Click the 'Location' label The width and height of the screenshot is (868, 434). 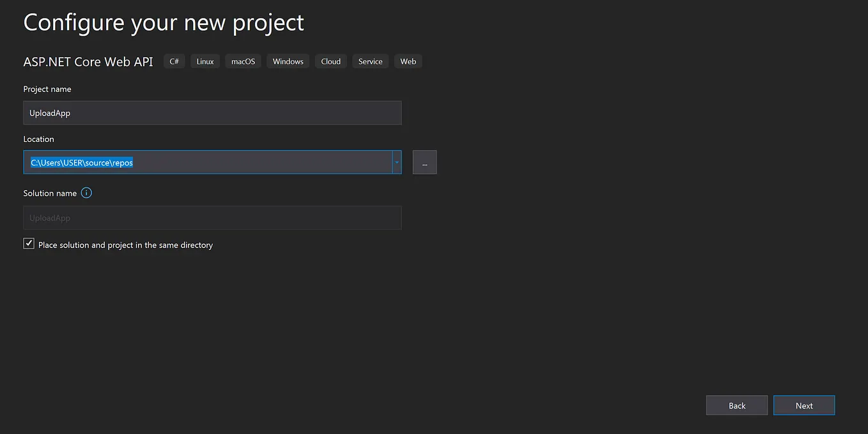pyautogui.click(x=38, y=139)
